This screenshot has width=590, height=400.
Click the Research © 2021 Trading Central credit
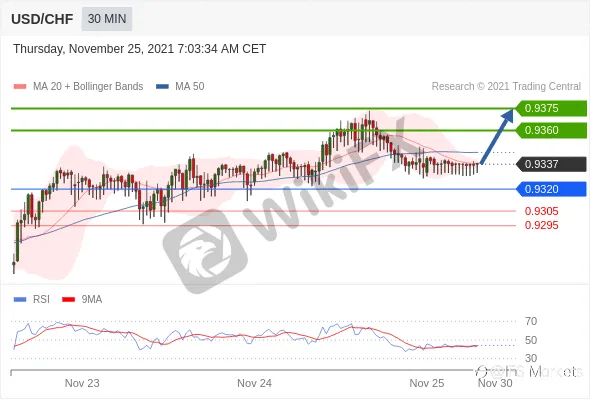click(x=506, y=86)
